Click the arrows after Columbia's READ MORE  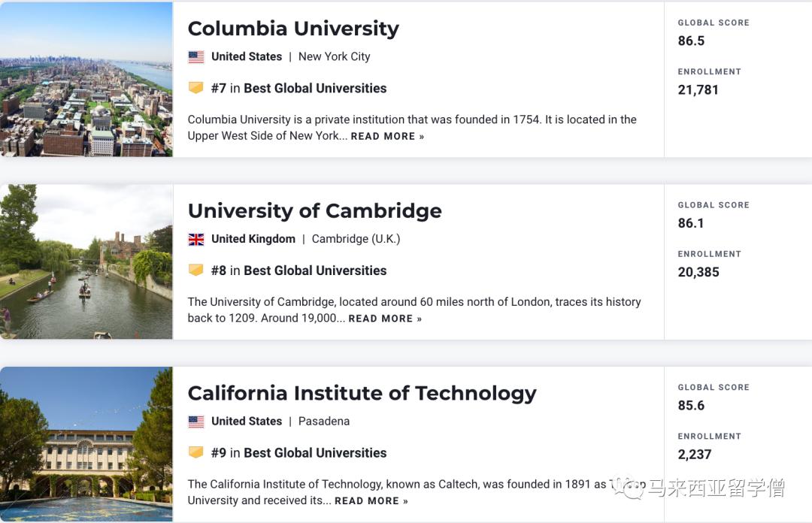(420, 136)
